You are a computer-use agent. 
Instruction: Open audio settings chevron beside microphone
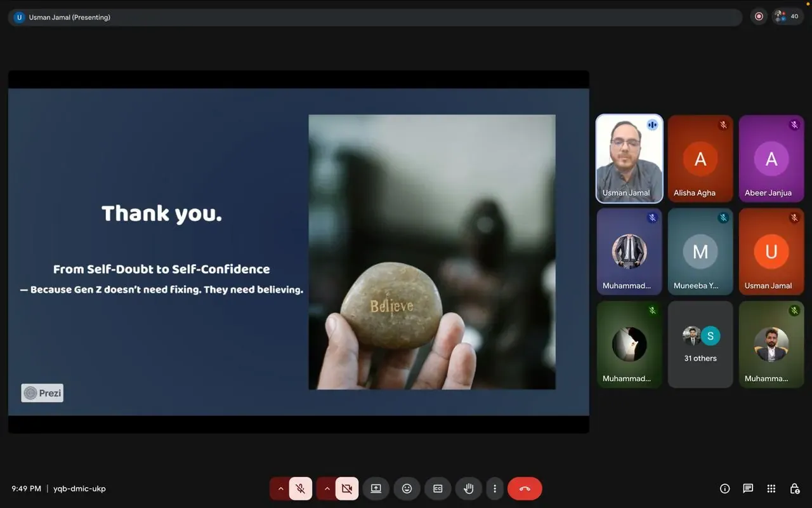[280, 489]
